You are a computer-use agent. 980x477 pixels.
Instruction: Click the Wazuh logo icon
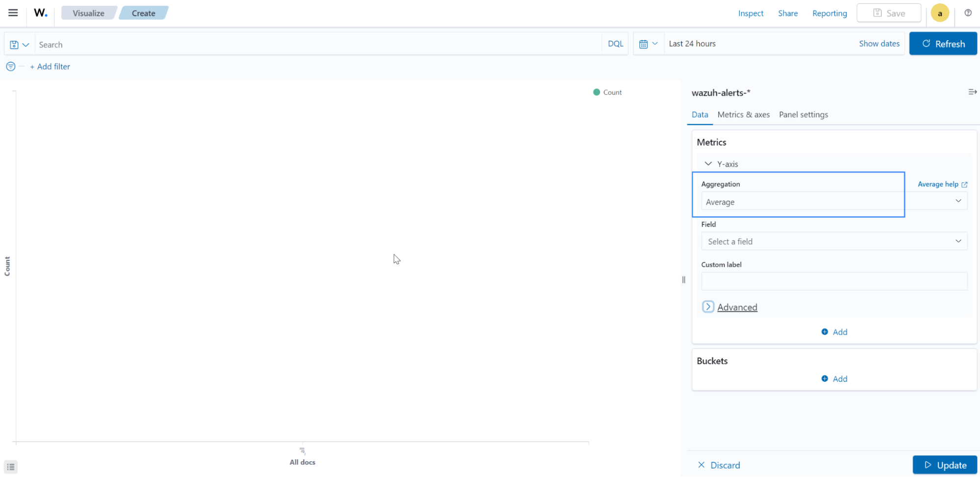point(41,13)
